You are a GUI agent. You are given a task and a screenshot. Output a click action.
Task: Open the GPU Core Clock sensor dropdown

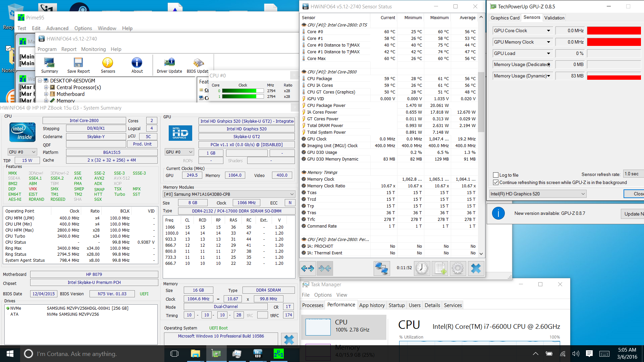[x=548, y=31]
